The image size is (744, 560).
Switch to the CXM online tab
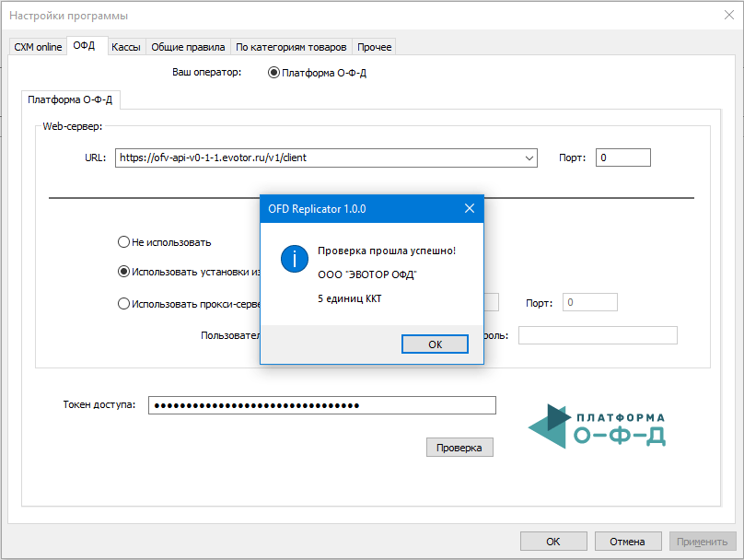point(38,47)
